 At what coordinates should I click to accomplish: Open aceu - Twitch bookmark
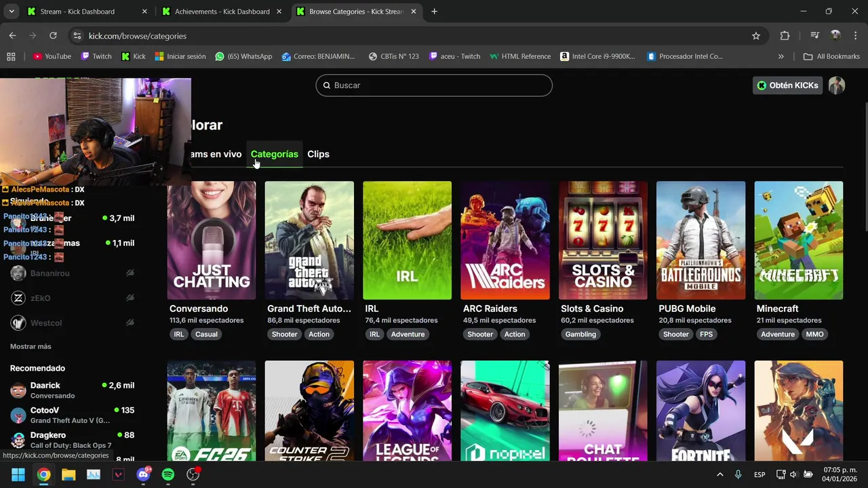point(454,56)
